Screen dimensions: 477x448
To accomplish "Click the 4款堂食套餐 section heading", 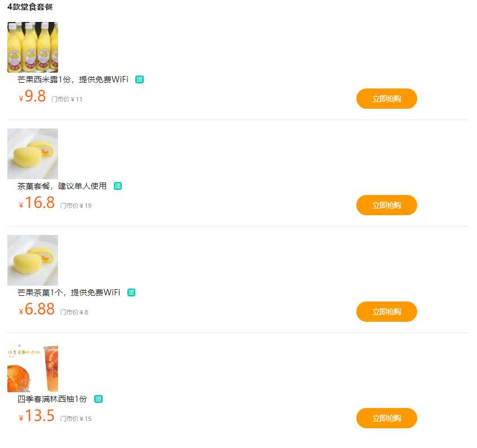I will pos(30,7).
